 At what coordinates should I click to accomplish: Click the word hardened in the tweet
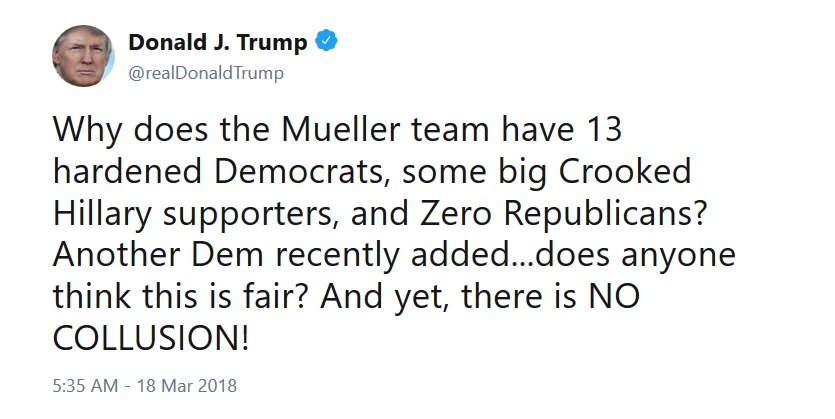click(x=127, y=171)
